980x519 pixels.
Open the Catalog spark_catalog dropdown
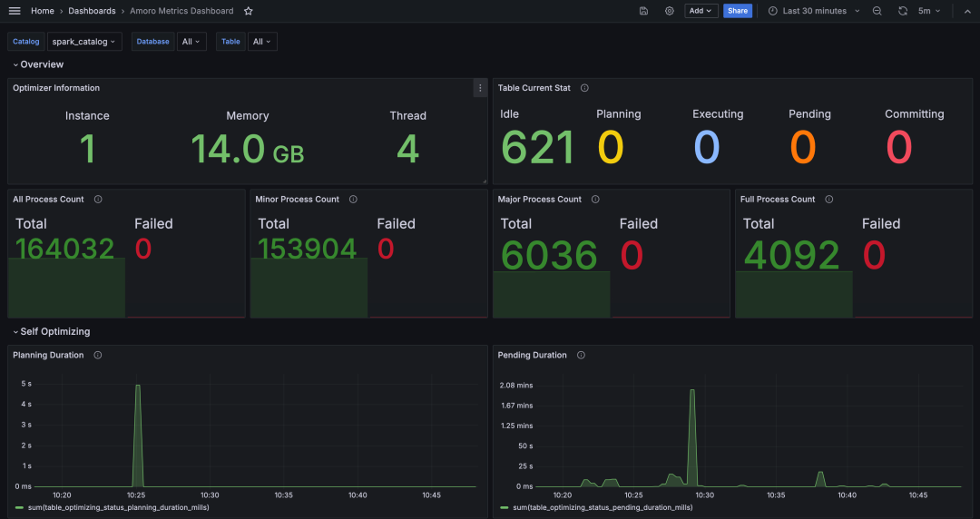point(85,42)
